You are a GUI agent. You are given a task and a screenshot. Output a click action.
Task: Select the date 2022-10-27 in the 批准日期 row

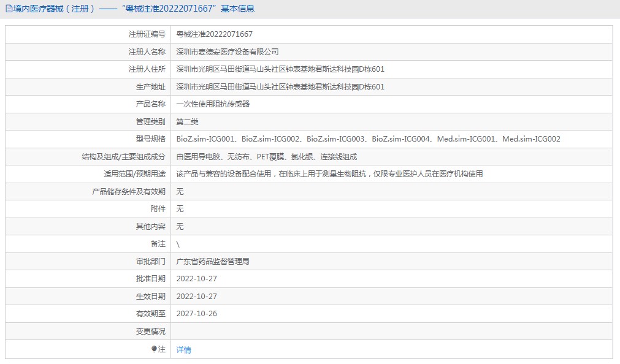pos(196,279)
